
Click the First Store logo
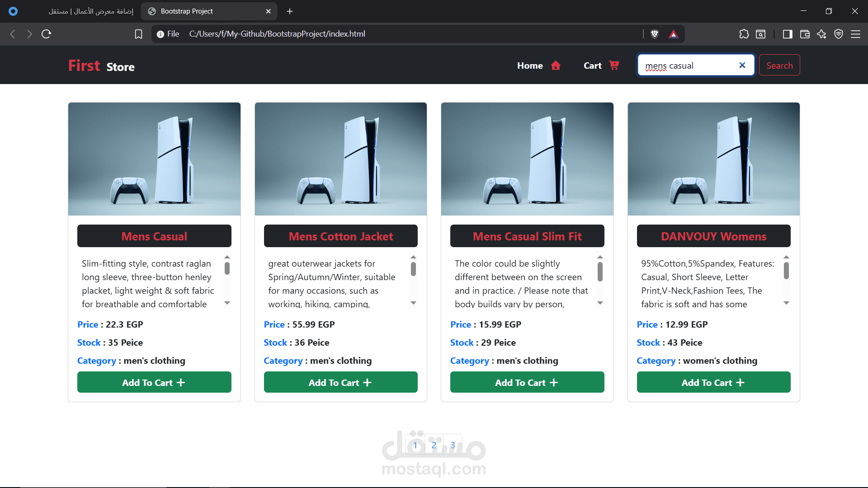coord(101,66)
